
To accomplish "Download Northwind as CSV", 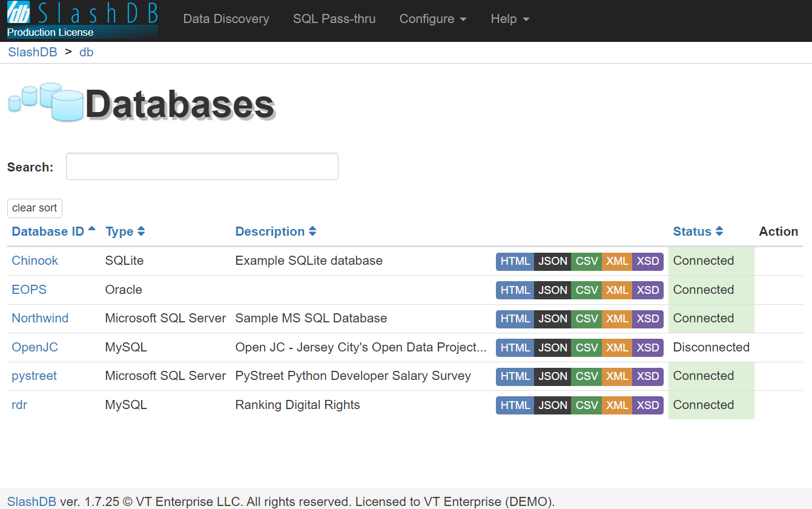I will pyautogui.click(x=587, y=319).
